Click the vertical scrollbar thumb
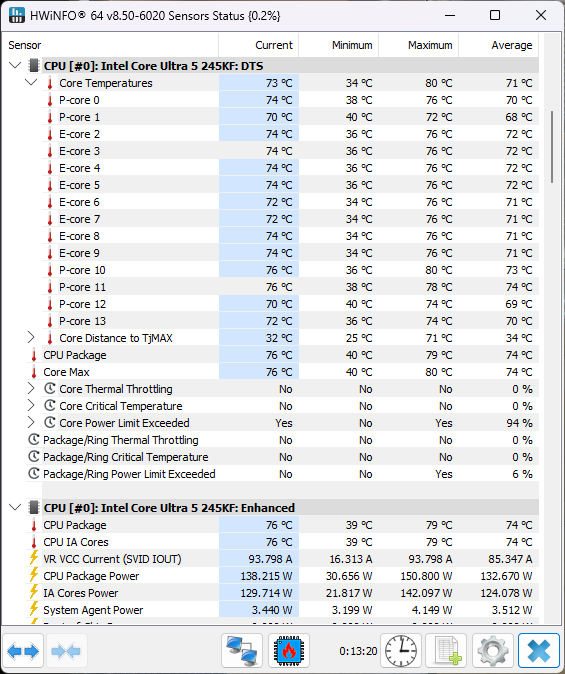Screen dimensions: 565x674 (x=552, y=147)
